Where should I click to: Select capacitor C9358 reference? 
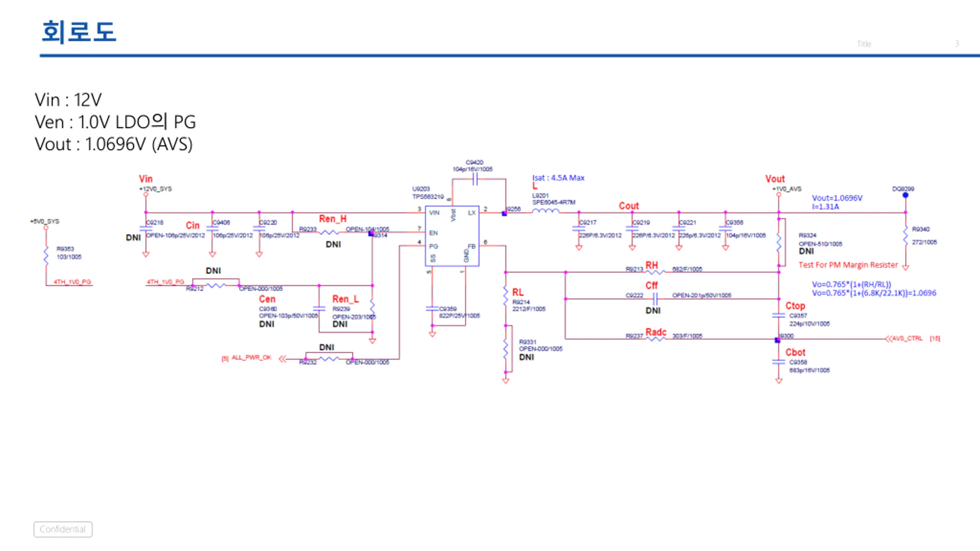click(798, 362)
